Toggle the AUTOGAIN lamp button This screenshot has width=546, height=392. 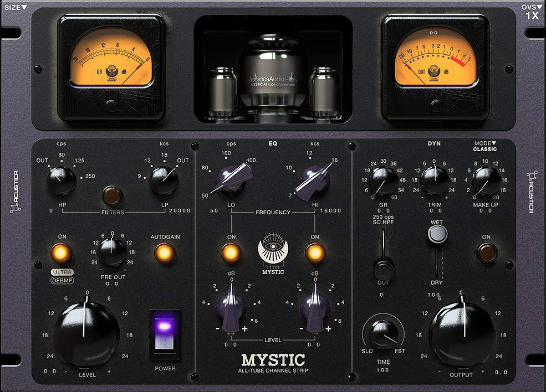165,253
